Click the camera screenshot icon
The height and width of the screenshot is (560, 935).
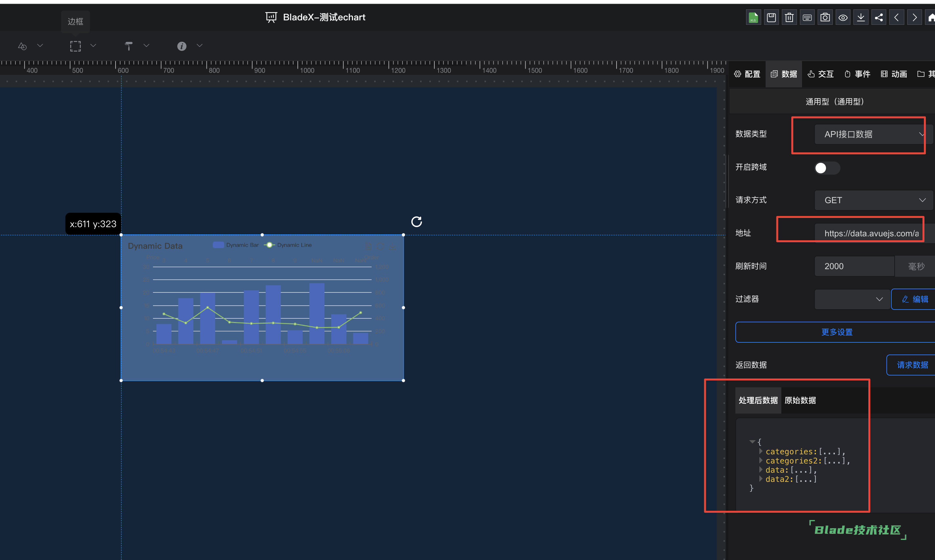825,17
